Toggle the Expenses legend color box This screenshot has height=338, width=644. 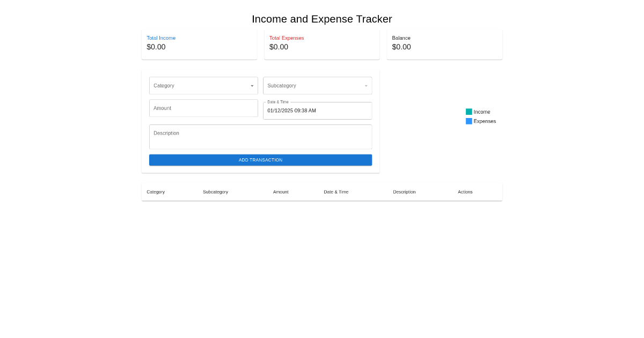[469, 121]
